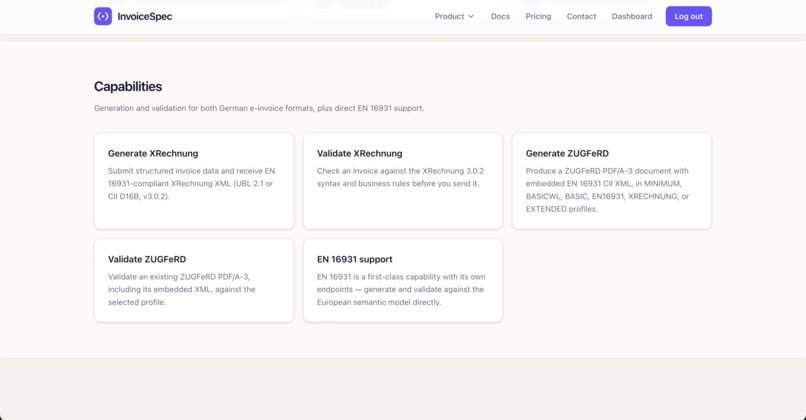Select the EN 16931 support card heading
Viewport: 806px width, 420px height.
coord(354,259)
